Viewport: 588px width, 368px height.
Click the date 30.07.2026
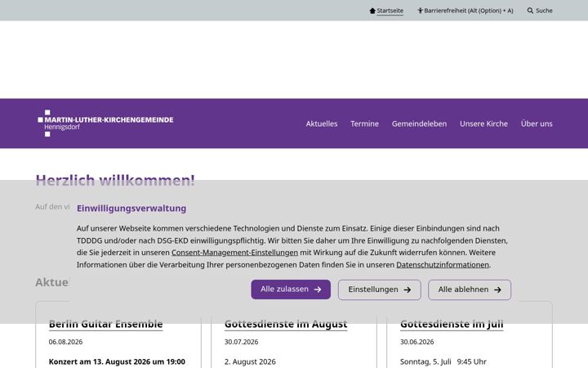(x=241, y=342)
